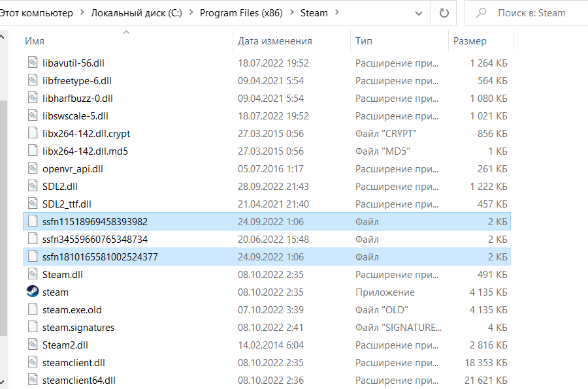Open the address bar history dropdown
The image size is (588, 389).
point(419,14)
